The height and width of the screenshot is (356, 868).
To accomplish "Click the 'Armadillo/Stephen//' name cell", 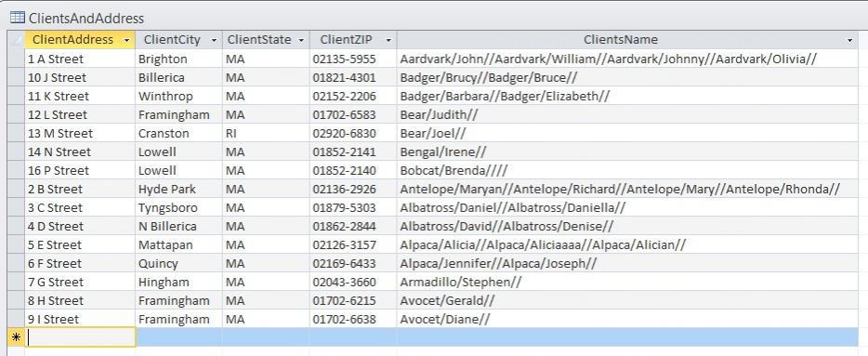I will click(627, 282).
